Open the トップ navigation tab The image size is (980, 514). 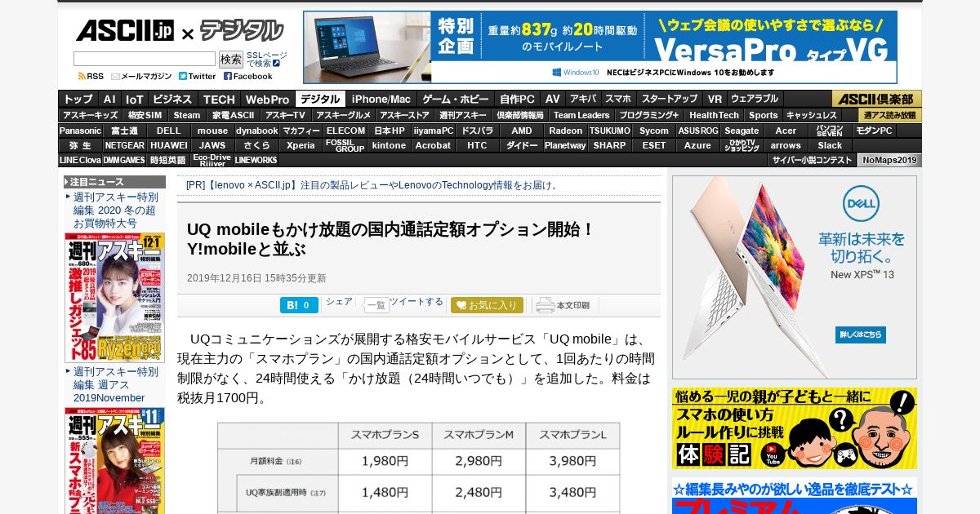tap(78, 99)
